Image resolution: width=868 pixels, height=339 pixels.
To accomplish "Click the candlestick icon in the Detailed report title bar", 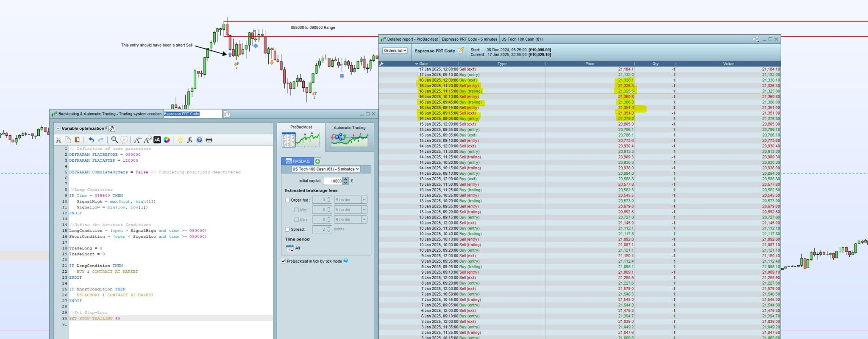I will click(383, 39).
